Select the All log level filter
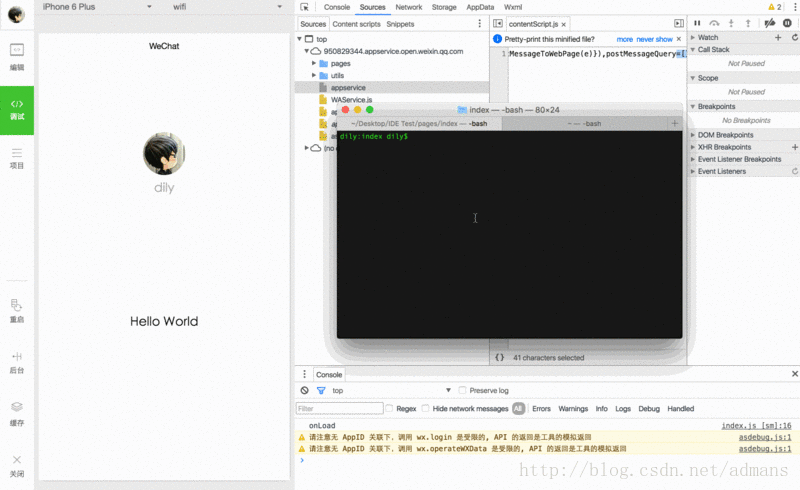800x490 pixels. coord(518,408)
